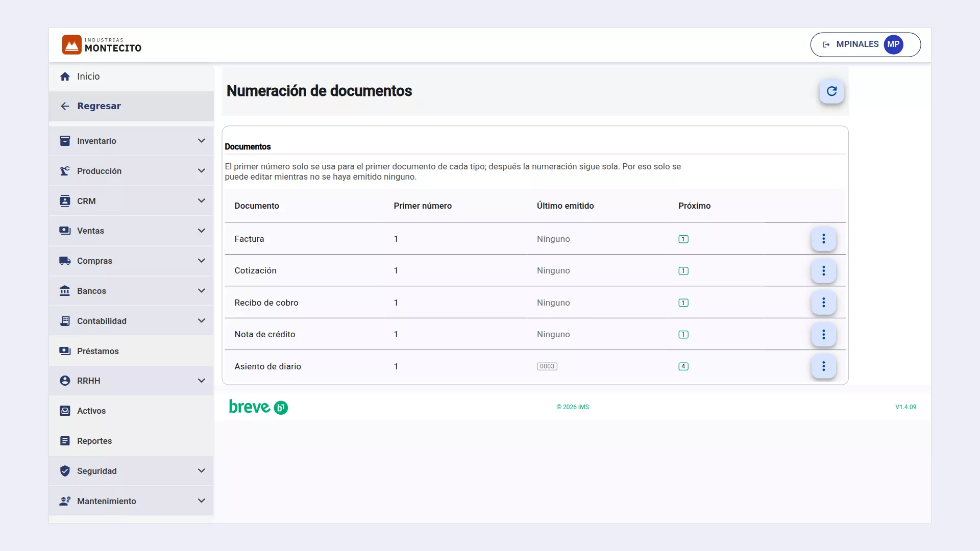Open the Ventas menu label
Screen dimensions: 980x551
tap(90, 231)
